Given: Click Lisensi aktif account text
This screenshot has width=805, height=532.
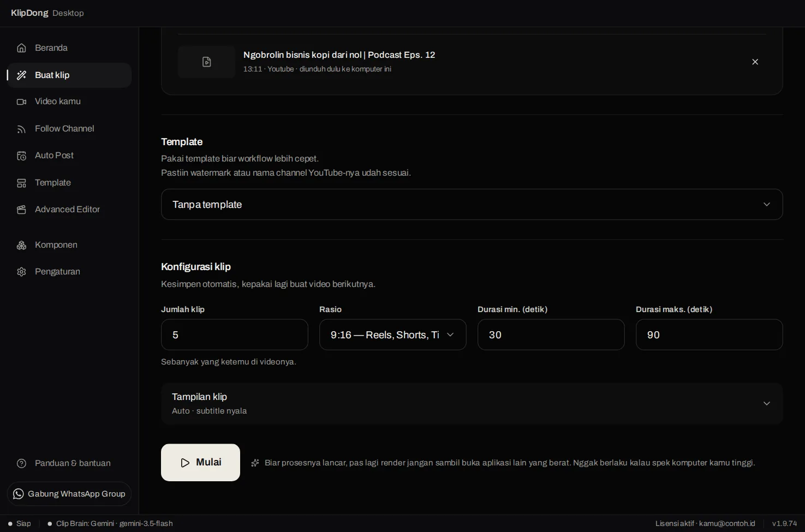Looking at the screenshot, I should click(705, 523).
